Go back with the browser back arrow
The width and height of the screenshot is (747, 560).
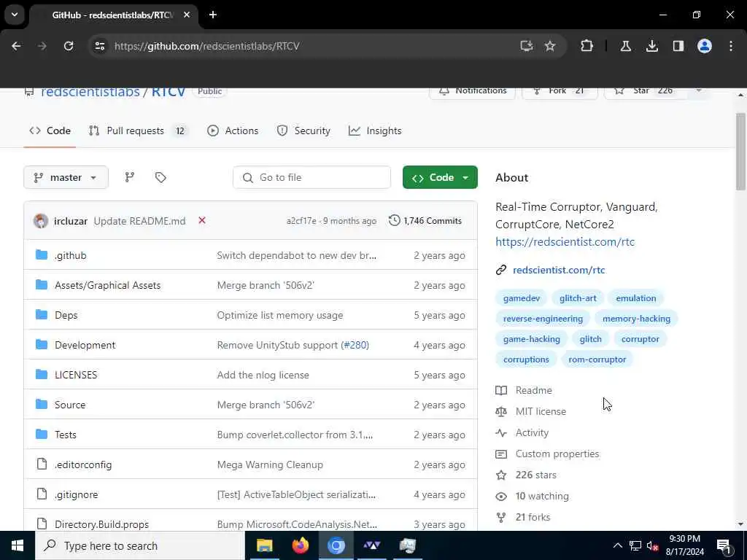click(x=16, y=46)
